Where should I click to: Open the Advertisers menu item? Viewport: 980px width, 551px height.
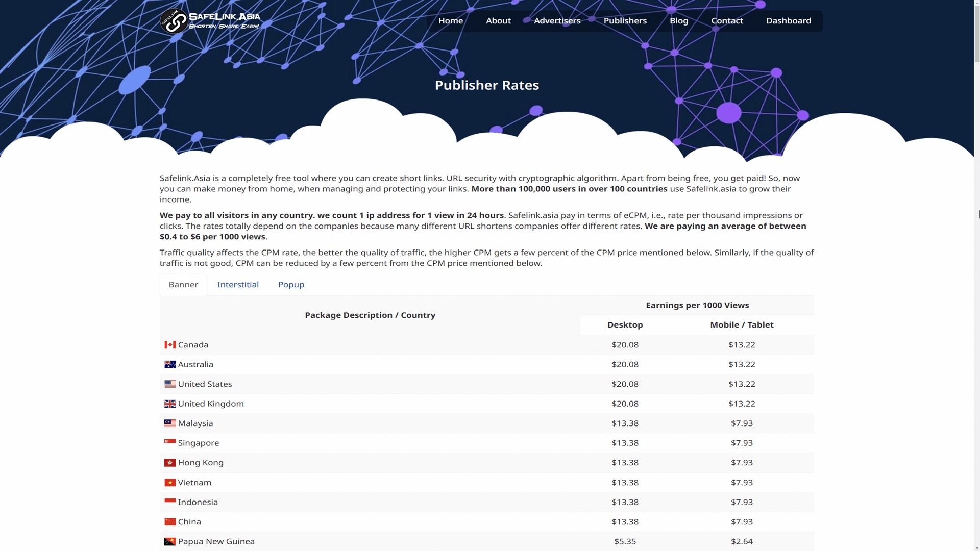[557, 21]
